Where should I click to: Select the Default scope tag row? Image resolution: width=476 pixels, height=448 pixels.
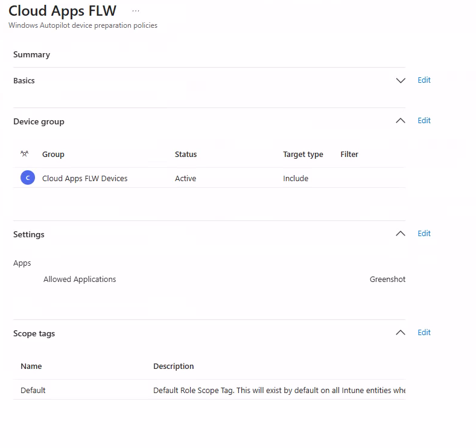point(33,391)
